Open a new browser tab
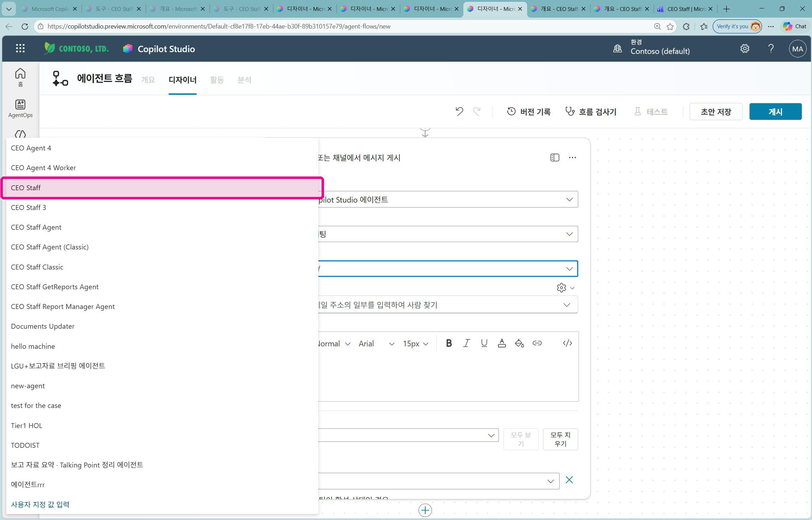The image size is (812, 520). (x=727, y=9)
